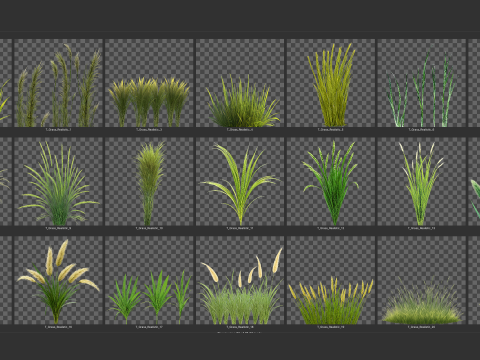This screenshot has width=480, height=360.
Task: Select the tall upright yellow grass clump thumbnail
Action: pos(331,83)
